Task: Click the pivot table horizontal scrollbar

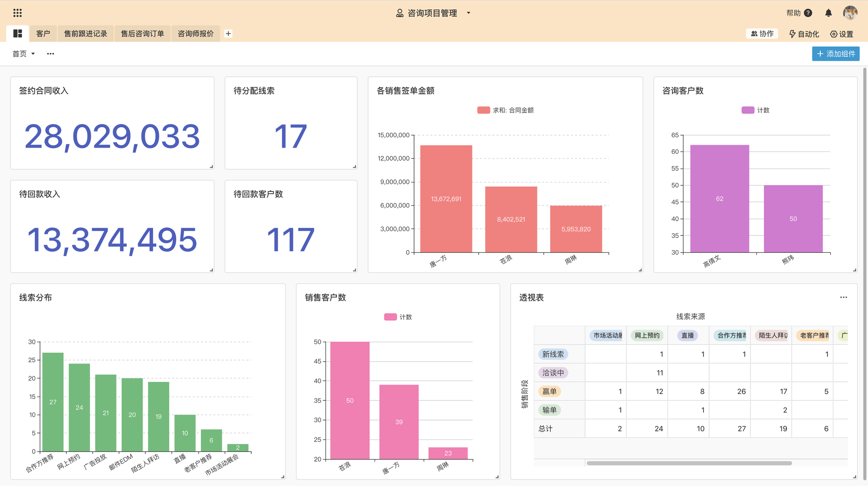Action: pyautogui.click(x=689, y=463)
